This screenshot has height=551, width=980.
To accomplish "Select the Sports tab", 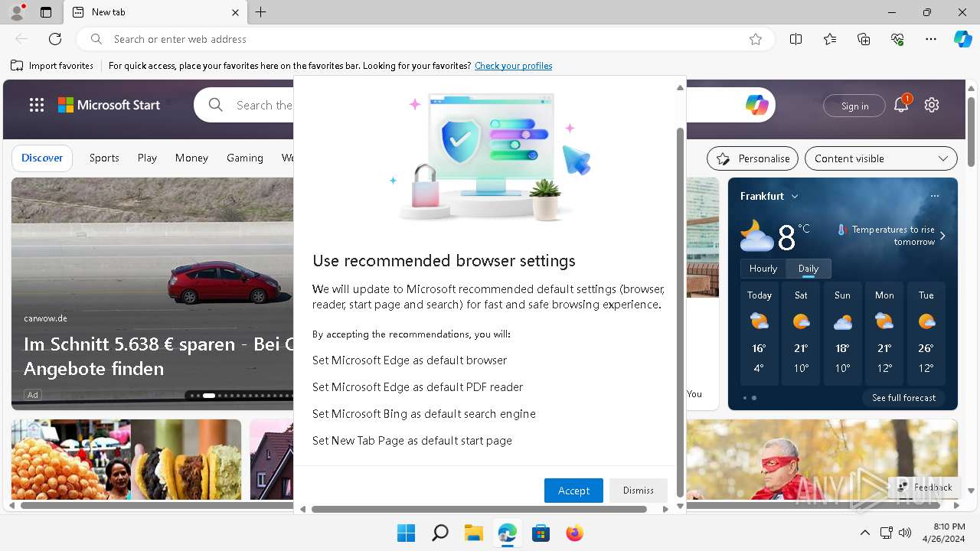I will pyautogui.click(x=104, y=158).
